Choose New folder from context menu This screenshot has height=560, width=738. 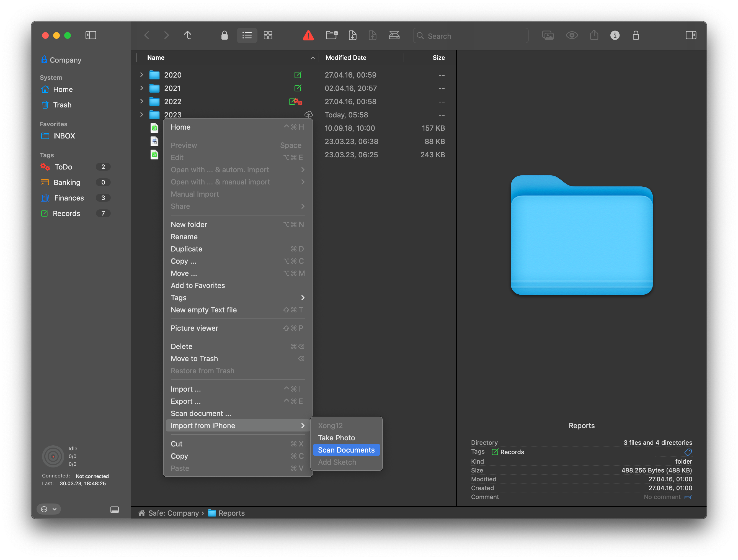tap(238, 225)
